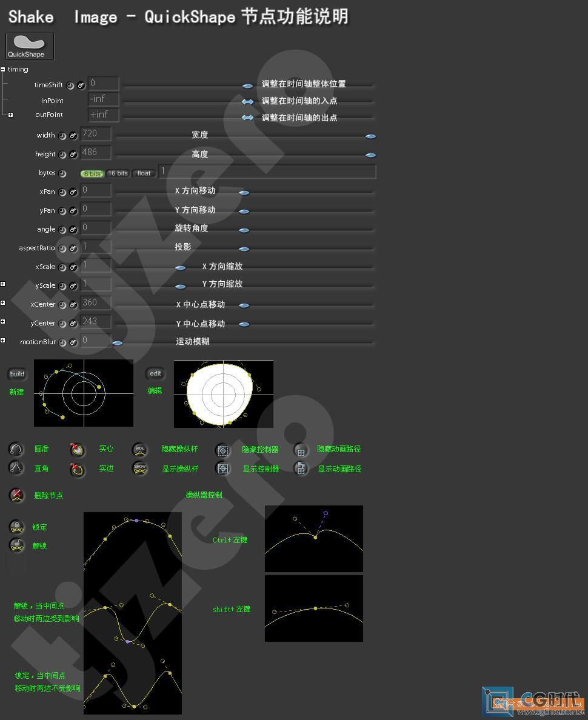Toggle the clock keyframe icon for xPan
Viewport: 588px width, 720px height.
pyautogui.click(x=62, y=192)
